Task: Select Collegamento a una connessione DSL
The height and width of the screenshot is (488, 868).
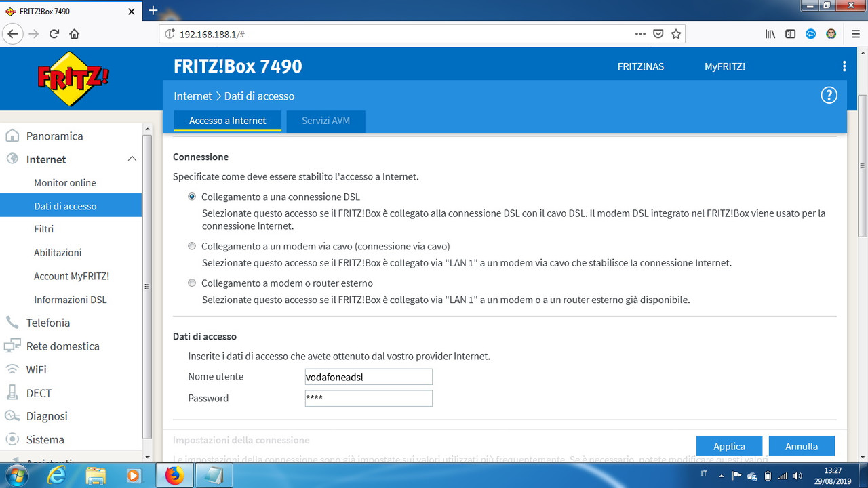Action: 192,197
